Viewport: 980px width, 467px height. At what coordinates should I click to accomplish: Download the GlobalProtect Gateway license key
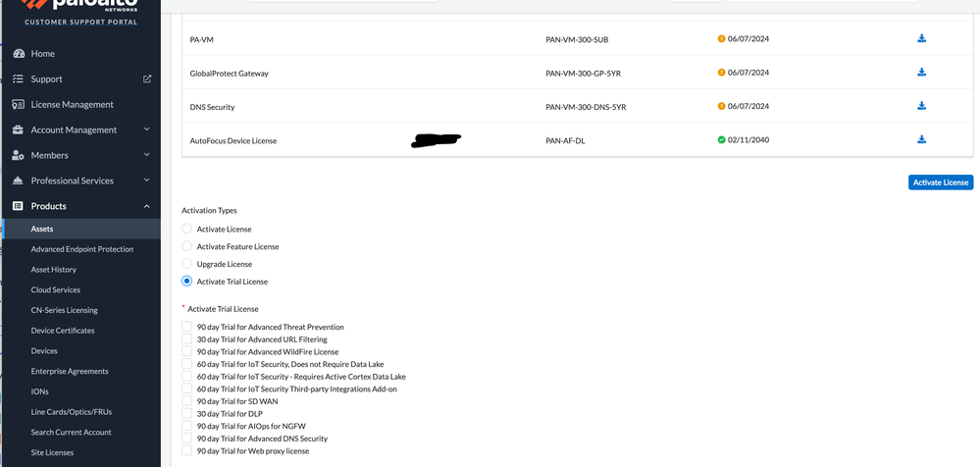point(921,73)
